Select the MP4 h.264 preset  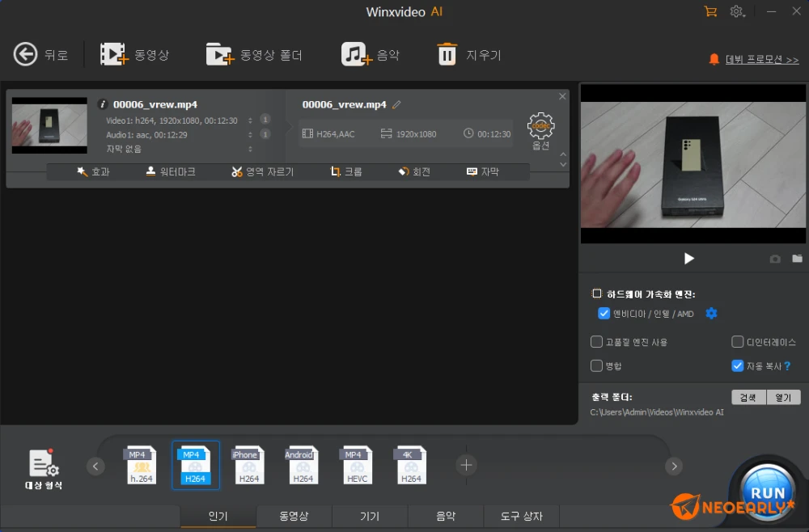click(142, 465)
